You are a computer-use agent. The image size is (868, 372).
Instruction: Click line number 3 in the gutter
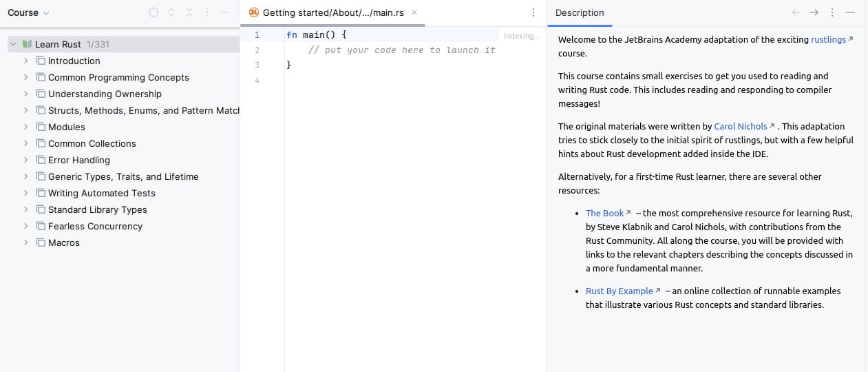click(257, 65)
